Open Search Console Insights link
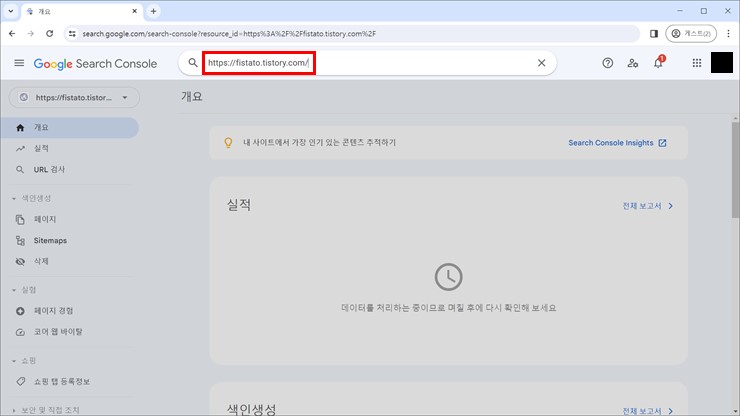 [617, 143]
